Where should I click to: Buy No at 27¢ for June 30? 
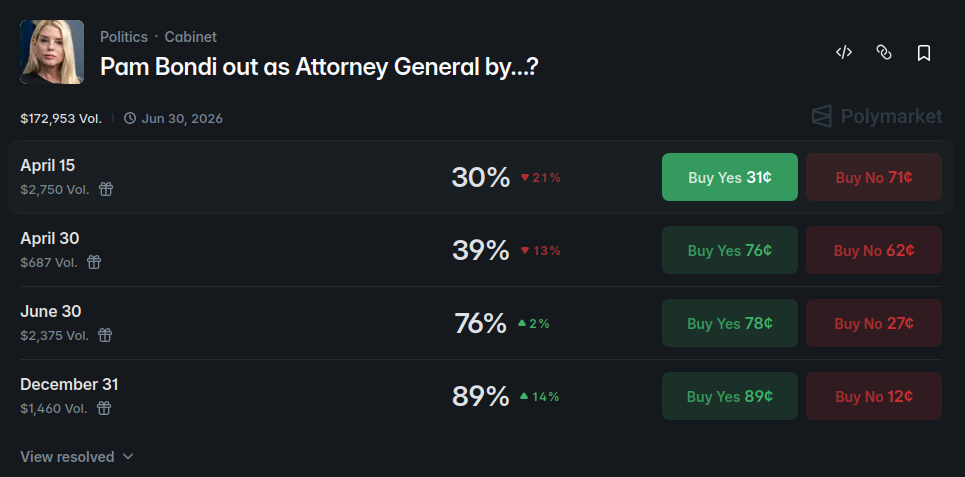coord(873,323)
